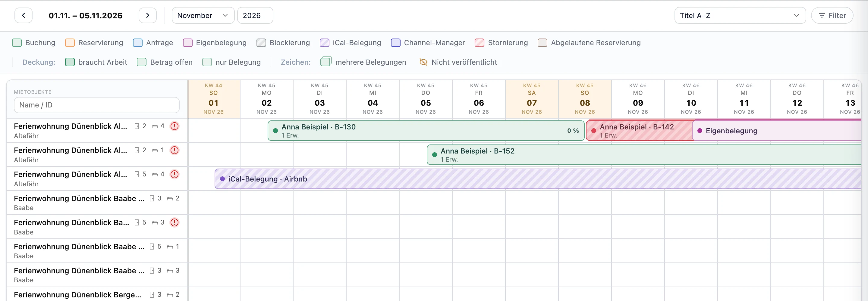Toggle the Channel-Manager legend checkbox
The width and height of the screenshot is (868, 301).
(396, 43)
